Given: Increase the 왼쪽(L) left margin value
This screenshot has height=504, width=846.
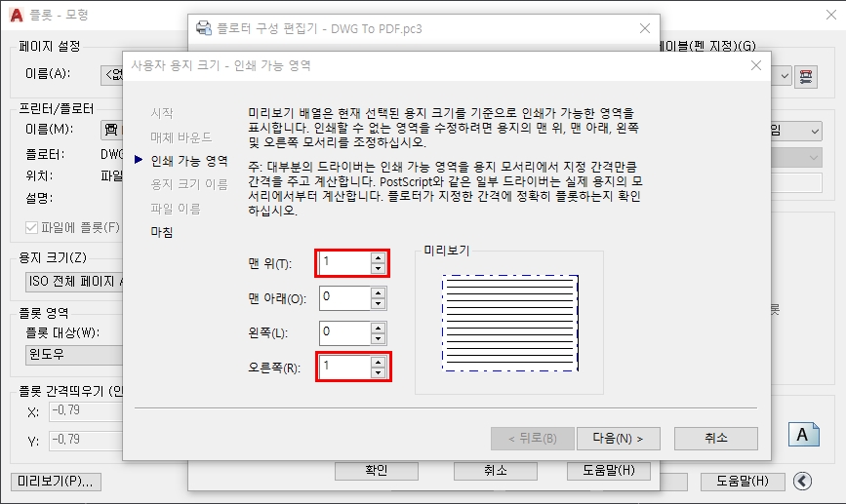Looking at the screenshot, I should [x=379, y=329].
